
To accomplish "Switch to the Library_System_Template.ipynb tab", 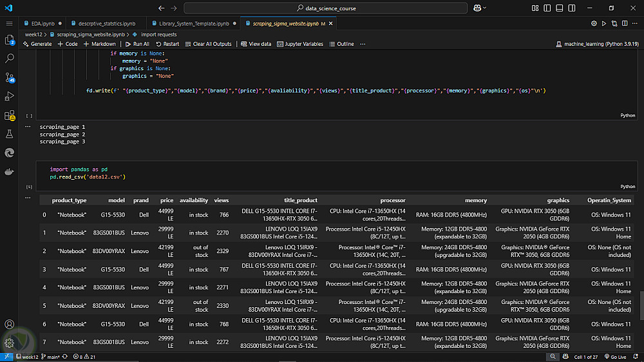I will point(193,23).
